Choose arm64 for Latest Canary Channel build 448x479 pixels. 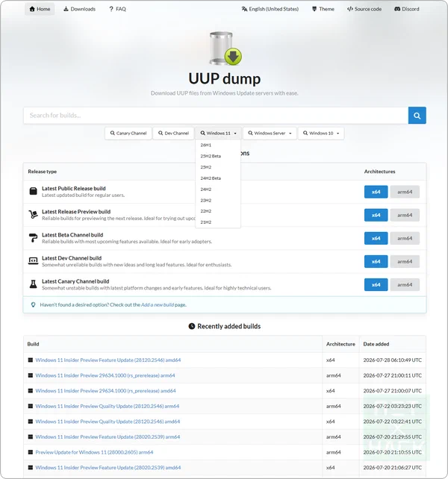tap(405, 285)
